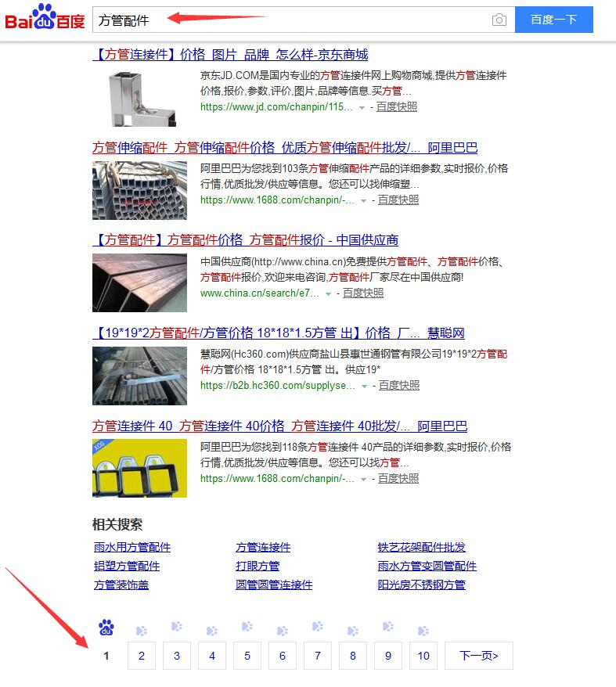Screen dimensions: 616x687
Task: Click the yellow XOG square tube connector thumbnail
Action: coord(139,468)
